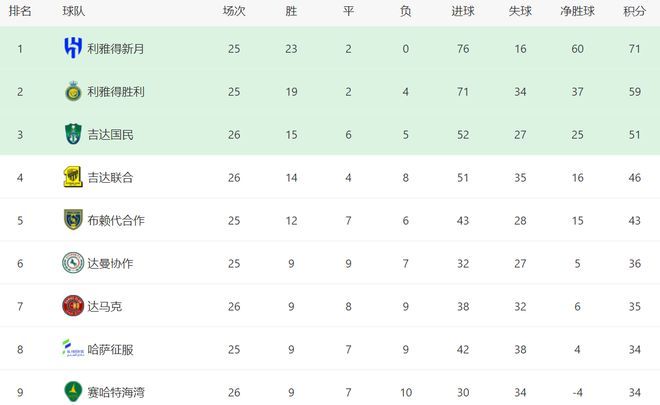Image resolution: width=660 pixels, height=405 pixels.
Task: Click the 吉达国民 green shield logo
Action: pos(73,134)
